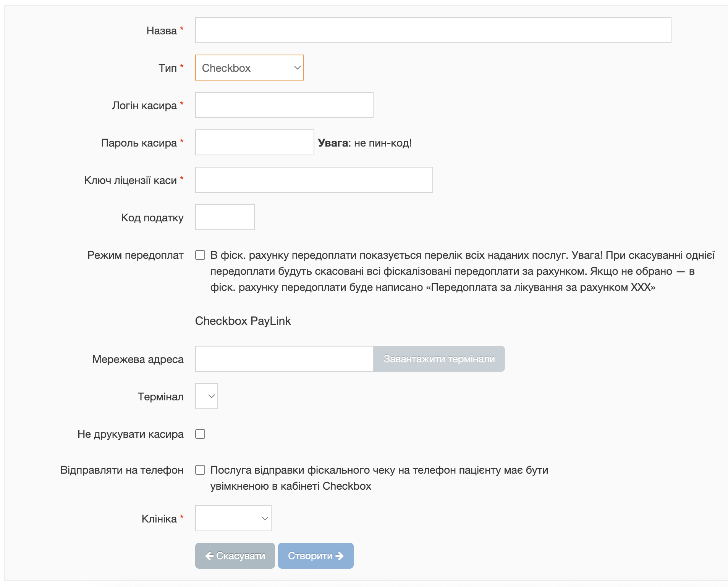Click the Створити button
The width and height of the screenshot is (728, 587).
tap(315, 556)
